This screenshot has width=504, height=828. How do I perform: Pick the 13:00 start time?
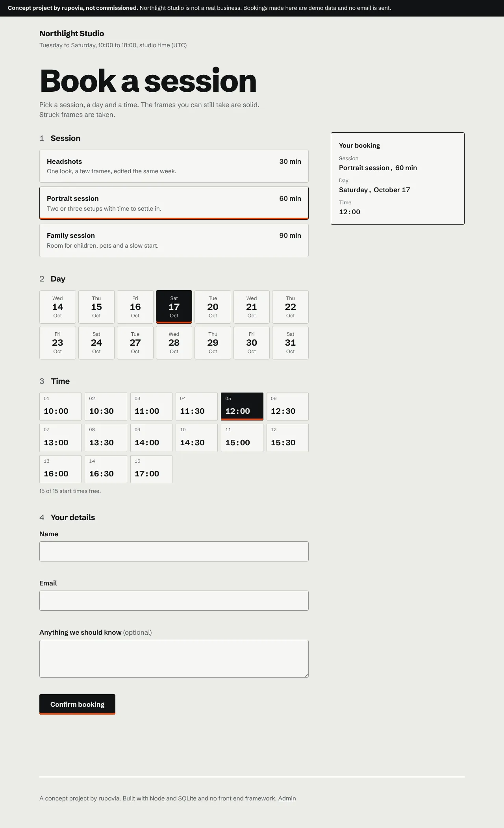pyautogui.click(x=60, y=438)
